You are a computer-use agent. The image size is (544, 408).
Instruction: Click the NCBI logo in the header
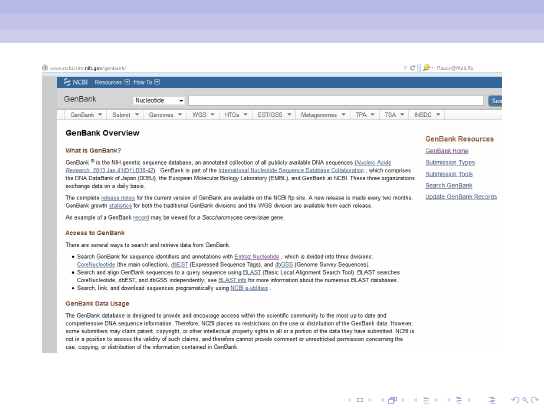click(x=75, y=82)
